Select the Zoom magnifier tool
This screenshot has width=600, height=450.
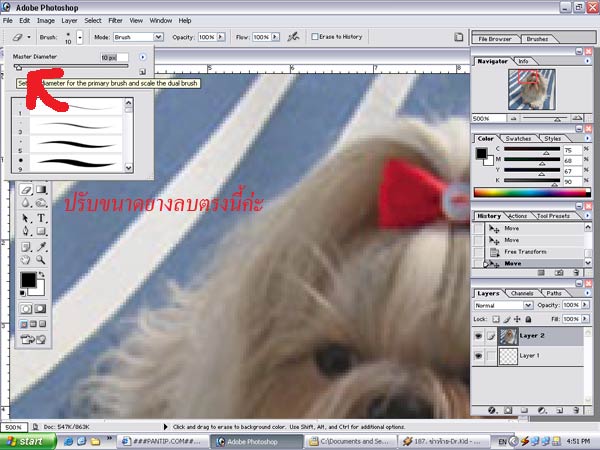[x=41, y=260]
